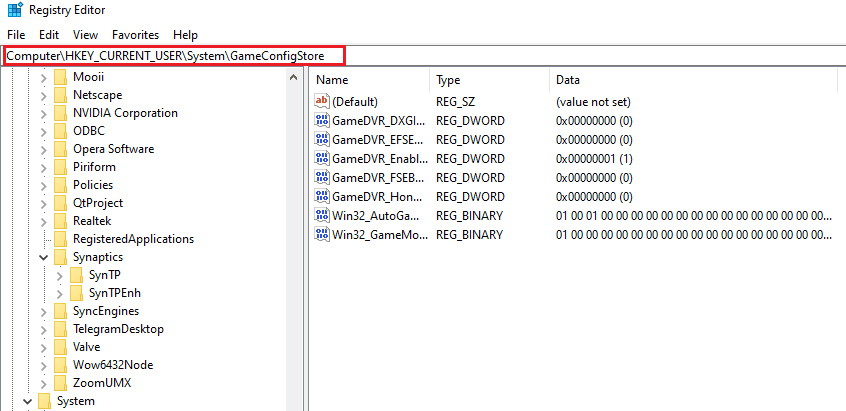Expand the SyncEngines key
The width and height of the screenshot is (846, 411).
click(x=44, y=311)
